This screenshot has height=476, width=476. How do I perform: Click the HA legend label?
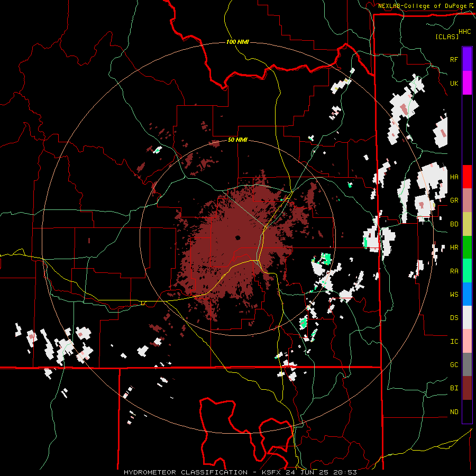pos(454,177)
